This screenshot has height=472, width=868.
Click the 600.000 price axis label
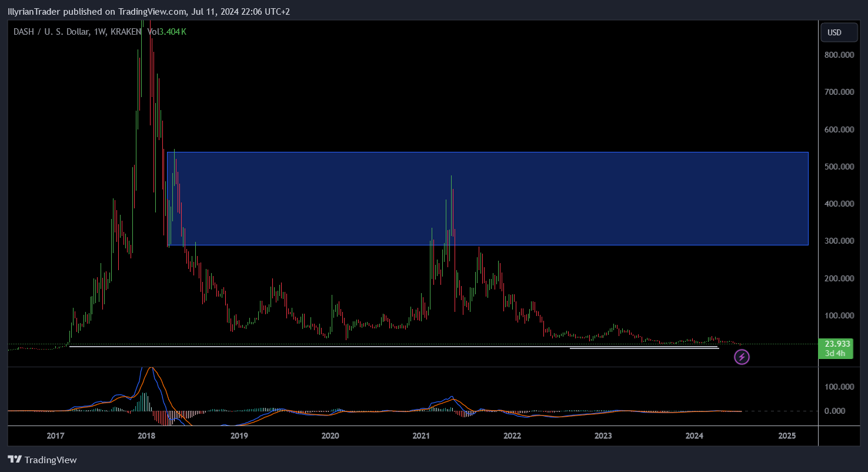click(839, 129)
